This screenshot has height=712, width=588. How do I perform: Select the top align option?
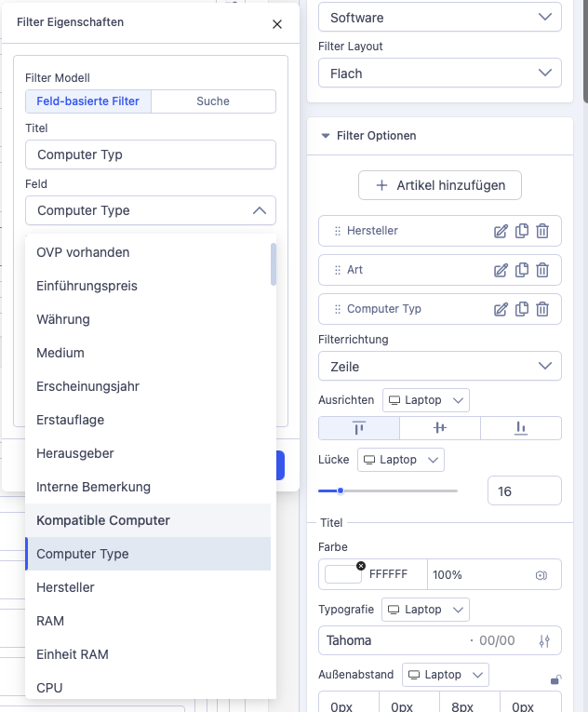click(x=359, y=428)
